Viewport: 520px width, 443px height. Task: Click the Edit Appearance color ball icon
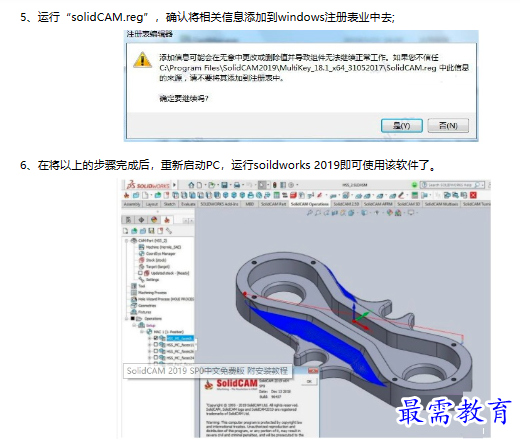390,213
